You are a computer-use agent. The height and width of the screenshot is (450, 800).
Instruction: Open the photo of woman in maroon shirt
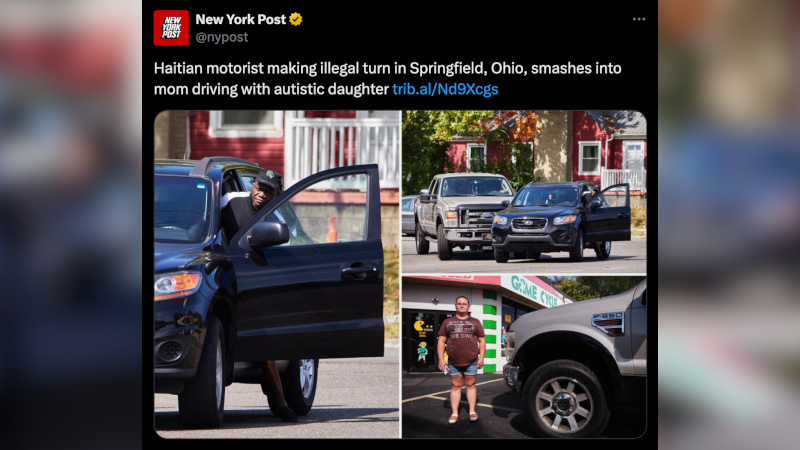[524, 357]
